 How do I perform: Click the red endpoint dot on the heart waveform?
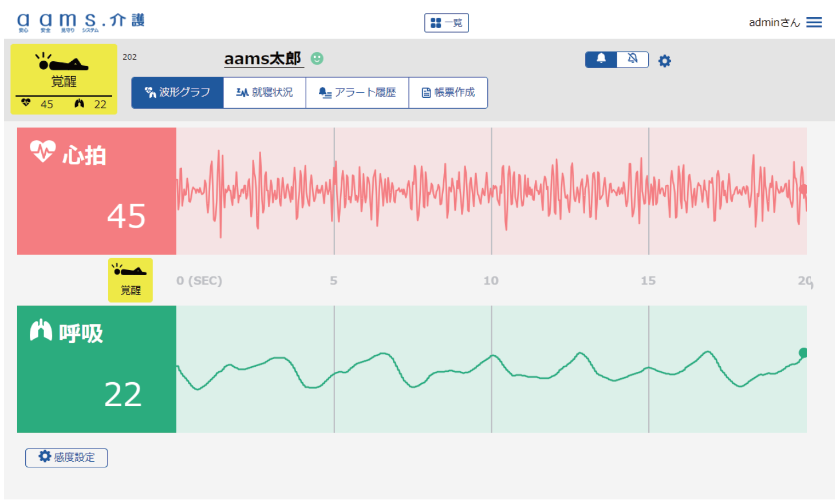click(803, 189)
